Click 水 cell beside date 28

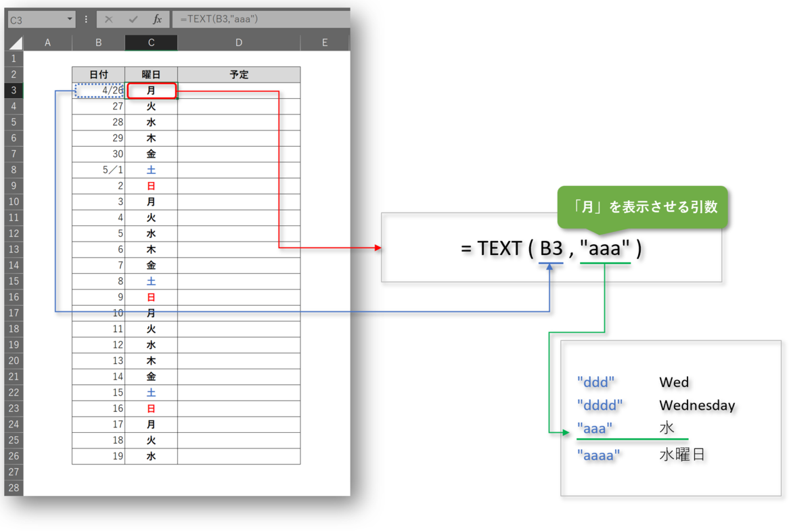click(151, 122)
